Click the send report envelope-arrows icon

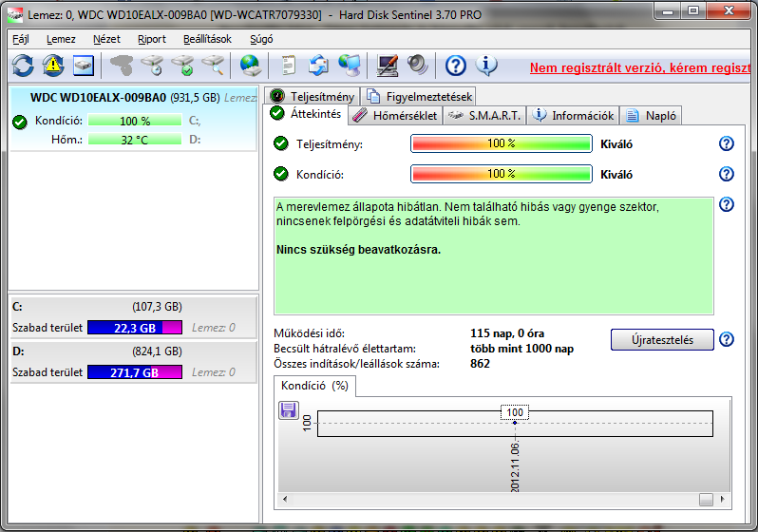point(318,66)
